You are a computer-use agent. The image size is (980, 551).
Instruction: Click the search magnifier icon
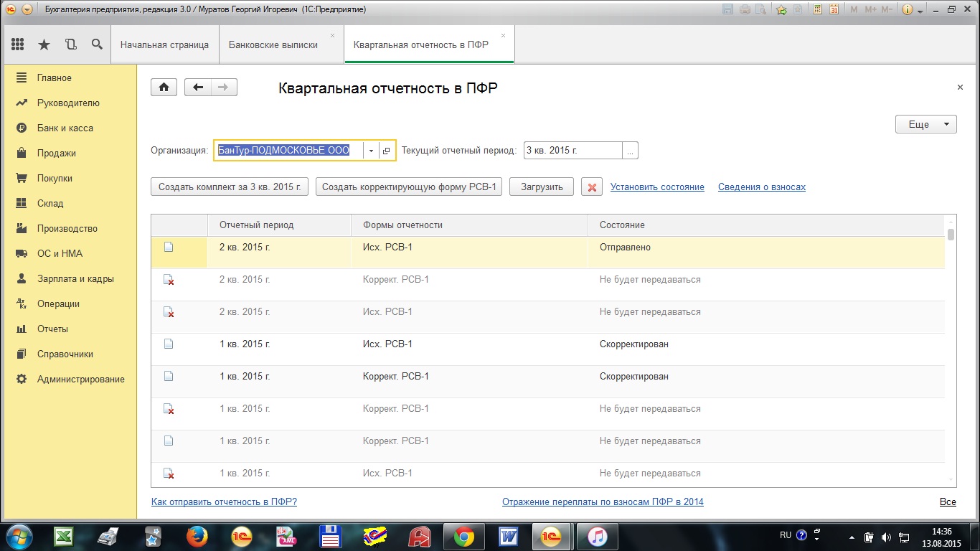(x=97, y=44)
